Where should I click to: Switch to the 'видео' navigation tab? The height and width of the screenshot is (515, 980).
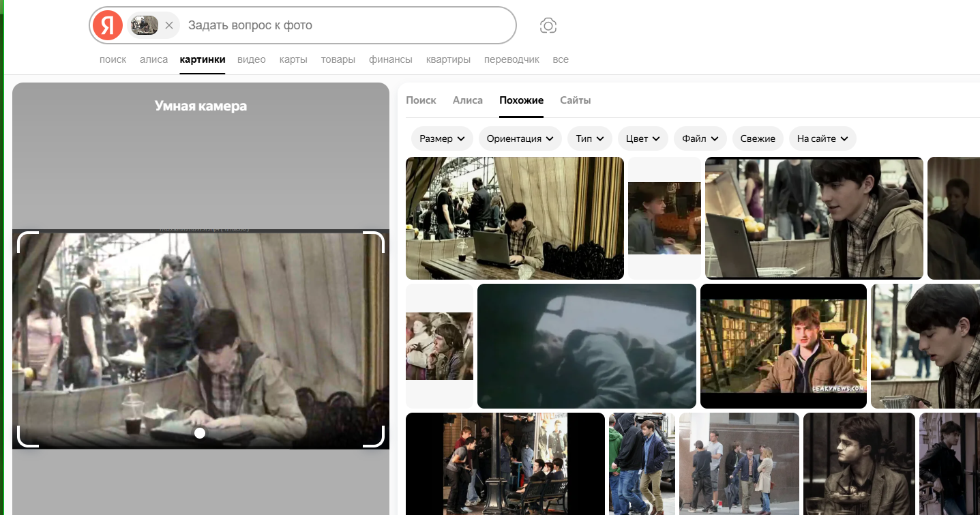coord(252,59)
